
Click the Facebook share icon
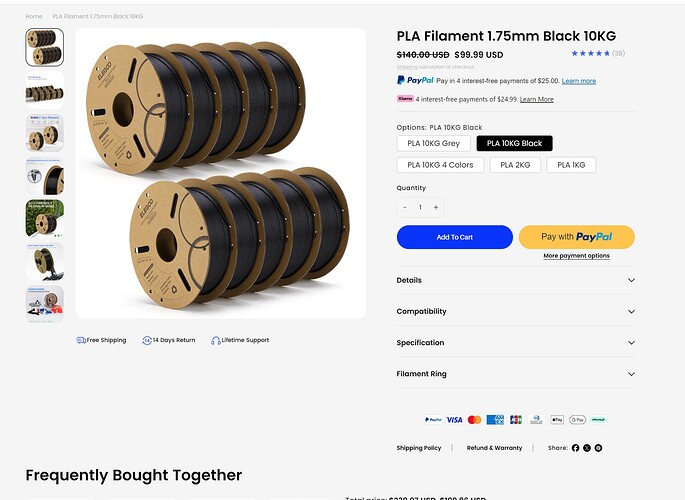click(x=575, y=448)
